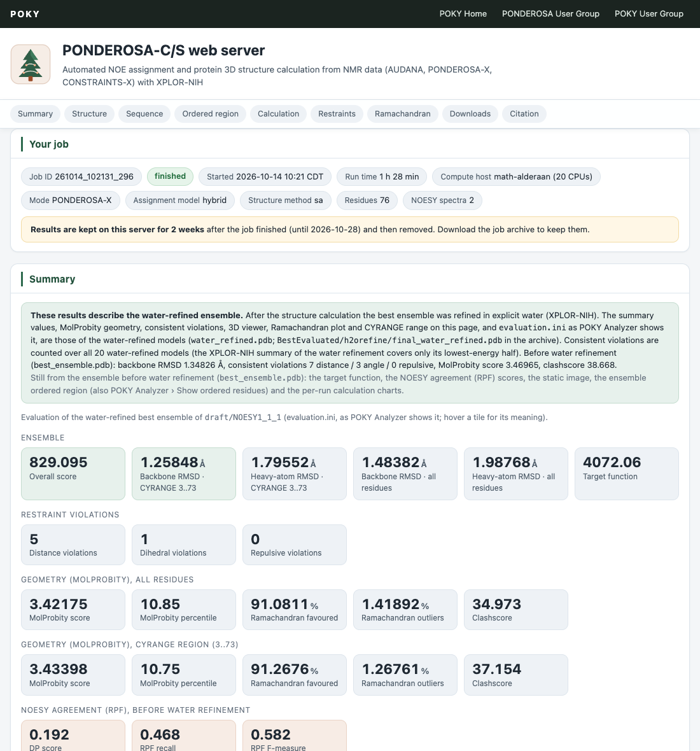
Task: Click the Ramachandran favoured 91.2676 tile
Action: (295, 675)
